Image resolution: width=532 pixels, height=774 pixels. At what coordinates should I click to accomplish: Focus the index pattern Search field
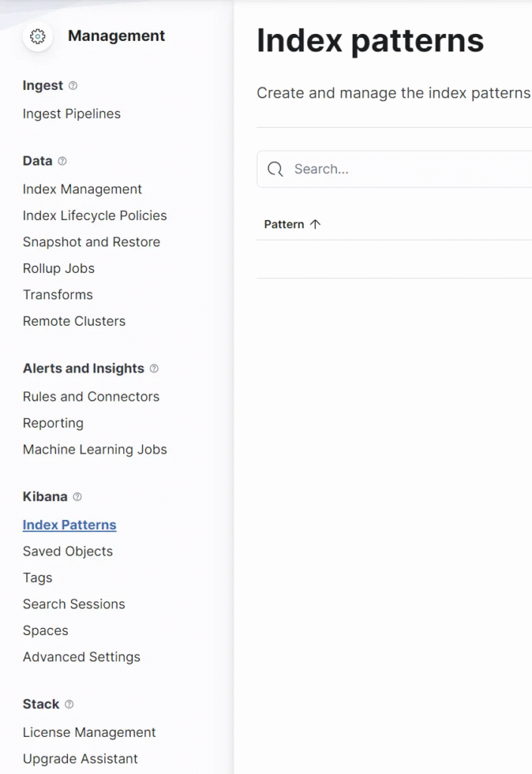pyautogui.click(x=394, y=169)
